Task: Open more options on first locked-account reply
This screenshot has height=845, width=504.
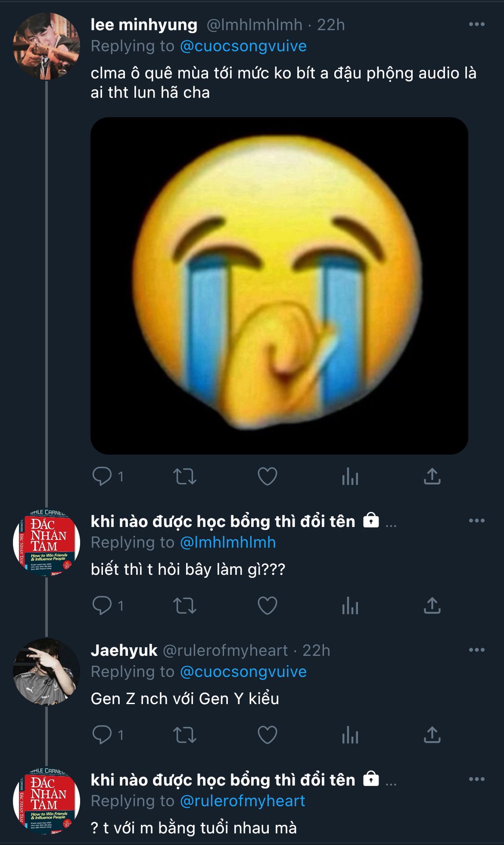Action: tap(477, 521)
